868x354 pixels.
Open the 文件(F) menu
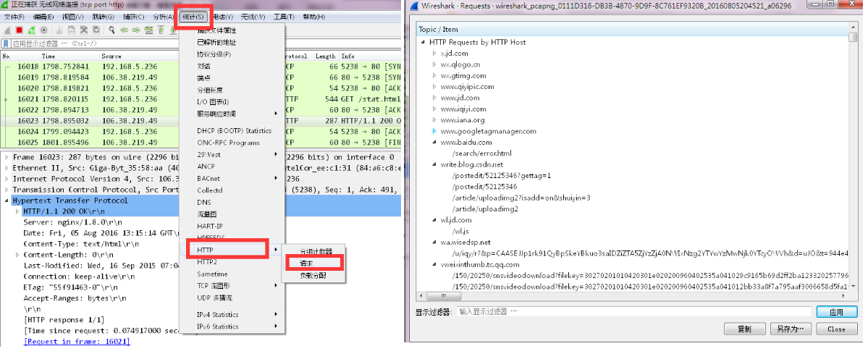[14, 17]
